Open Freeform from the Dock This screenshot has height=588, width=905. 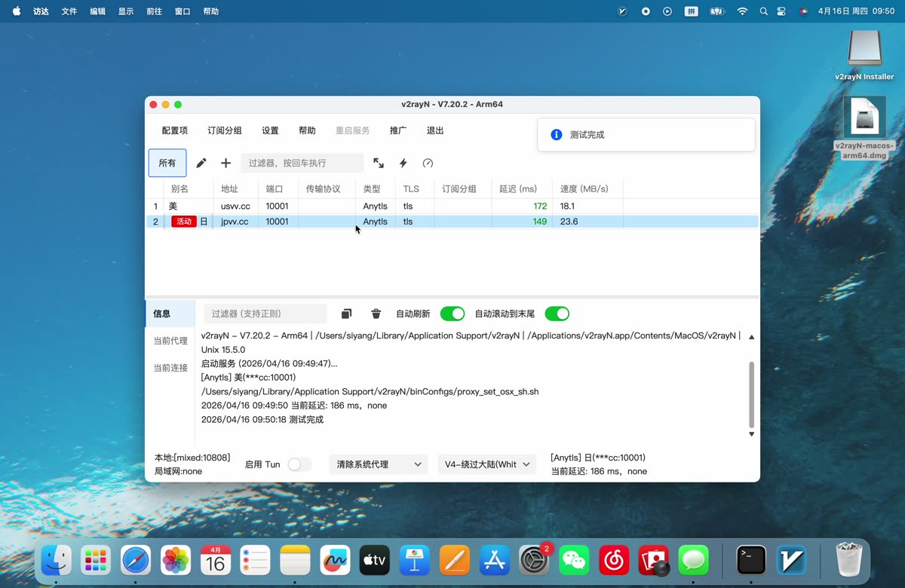(335, 560)
